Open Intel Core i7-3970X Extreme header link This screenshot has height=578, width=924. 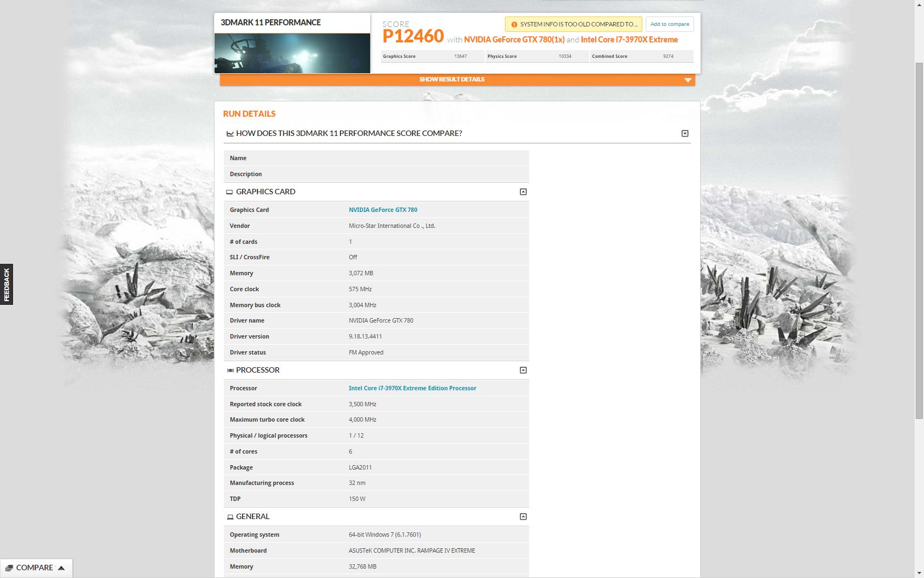tap(629, 40)
